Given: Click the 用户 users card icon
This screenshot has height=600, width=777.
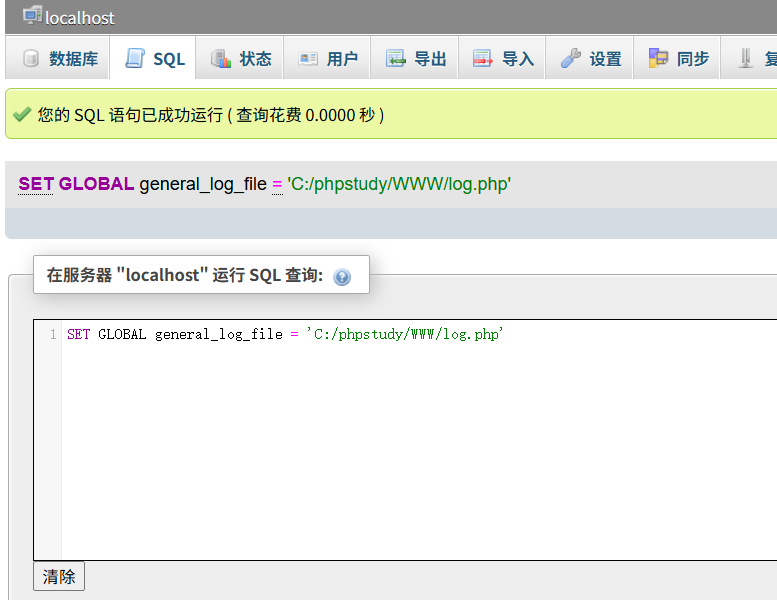Looking at the screenshot, I should pyautogui.click(x=308, y=59).
